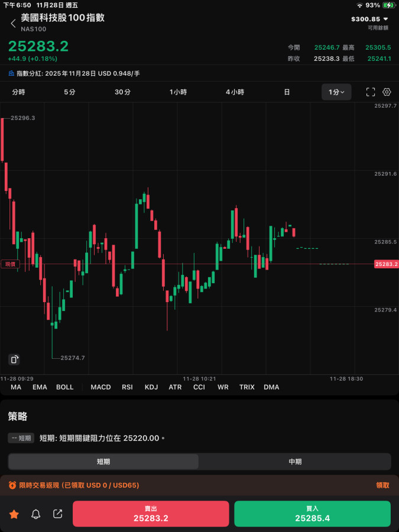The height and width of the screenshot is (532, 399).
Task: Select the 4小時 timeframe tab
Action: (235, 92)
